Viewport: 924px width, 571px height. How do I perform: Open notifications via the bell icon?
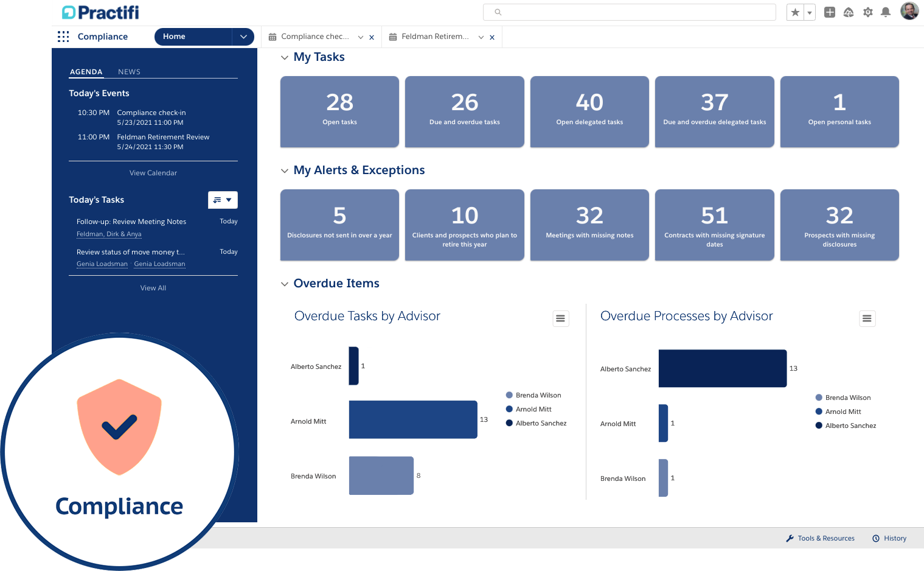[x=886, y=12]
